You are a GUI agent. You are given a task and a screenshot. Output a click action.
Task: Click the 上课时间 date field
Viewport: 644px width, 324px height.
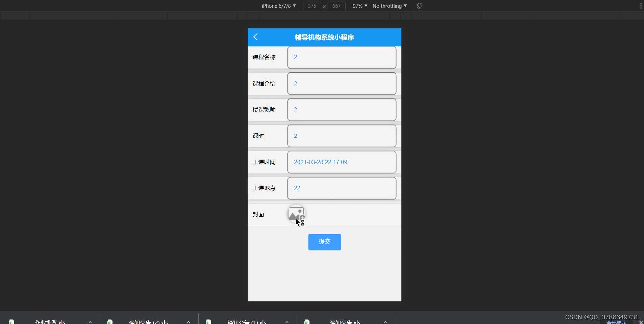pos(342,162)
